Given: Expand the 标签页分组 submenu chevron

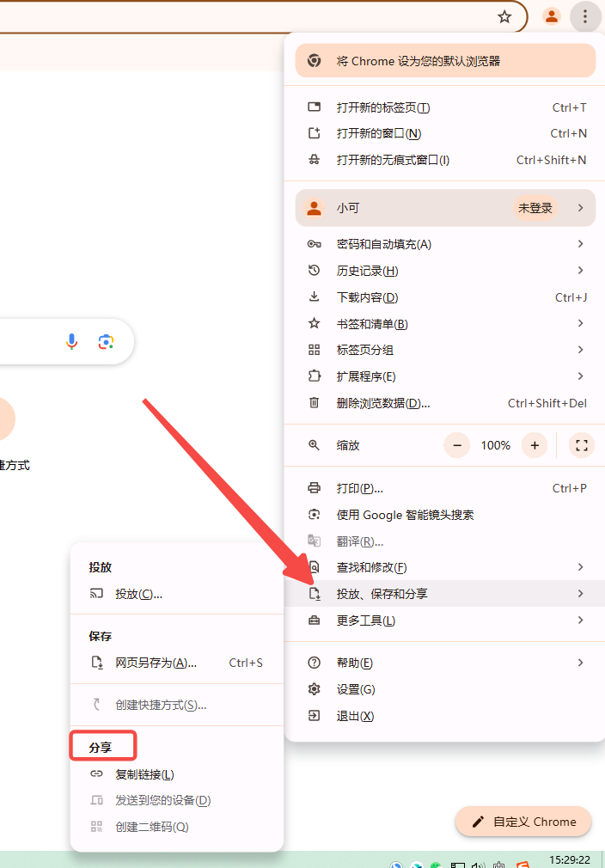Looking at the screenshot, I should [580, 350].
